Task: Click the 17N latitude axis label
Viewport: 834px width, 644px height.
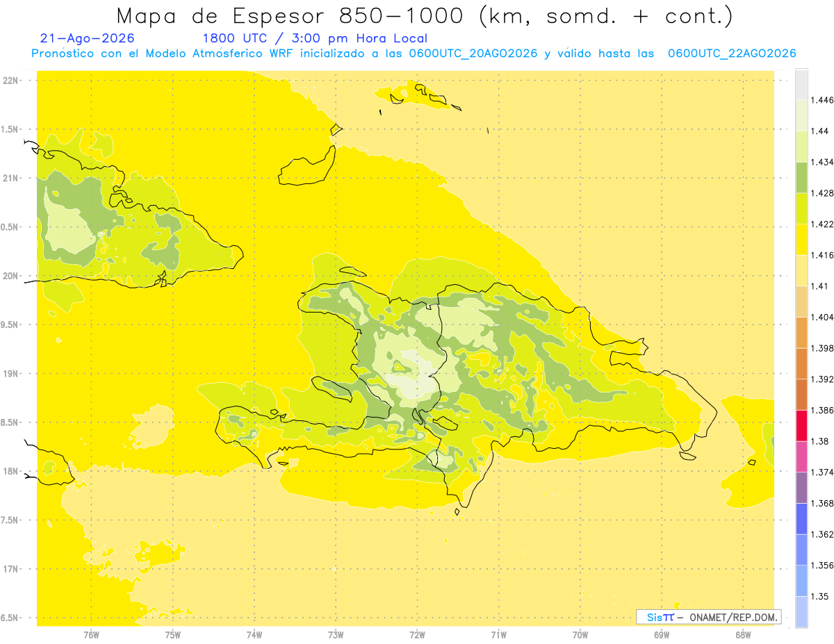Action: coord(10,569)
